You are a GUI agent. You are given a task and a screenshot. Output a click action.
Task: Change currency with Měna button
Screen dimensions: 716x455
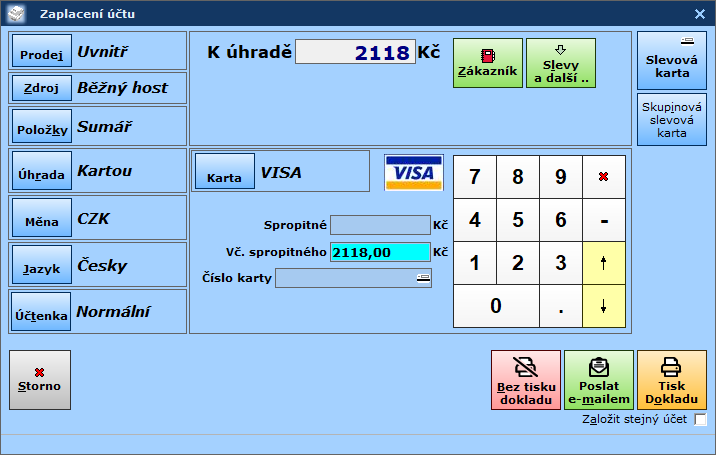[x=41, y=219]
